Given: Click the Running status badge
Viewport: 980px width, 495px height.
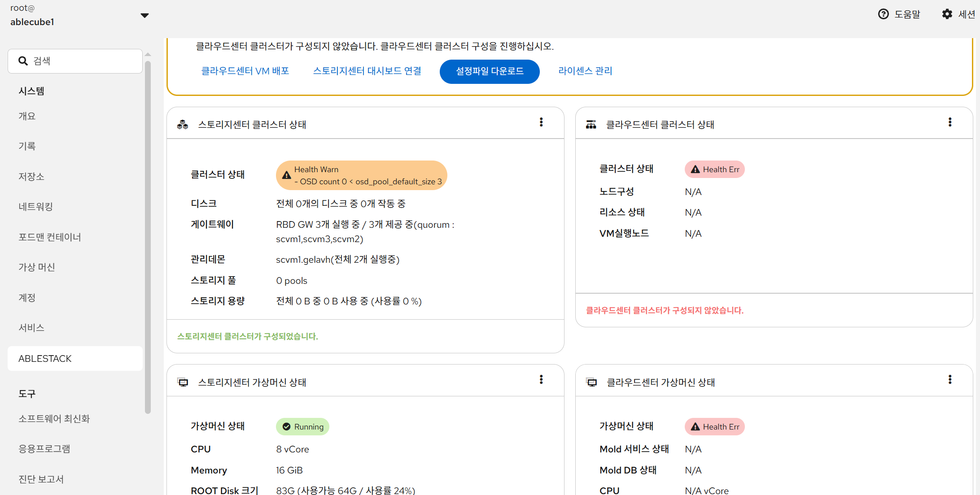Looking at the screenshot, I should tap(302, 427).
